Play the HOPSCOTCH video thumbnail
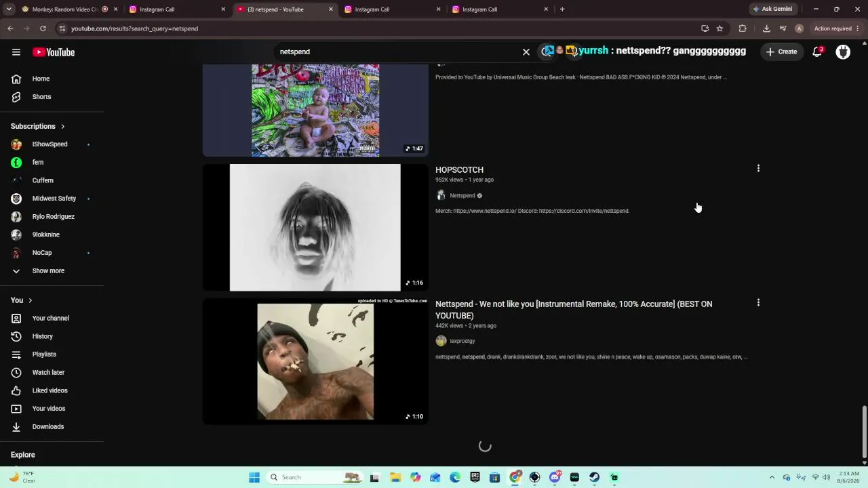This screenshot has height=488, width=868. (x=315, y=228)
